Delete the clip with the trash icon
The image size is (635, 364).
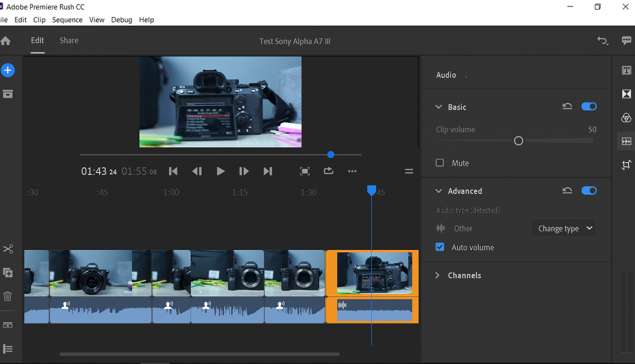pyautogui.click(x=8, y=296)
